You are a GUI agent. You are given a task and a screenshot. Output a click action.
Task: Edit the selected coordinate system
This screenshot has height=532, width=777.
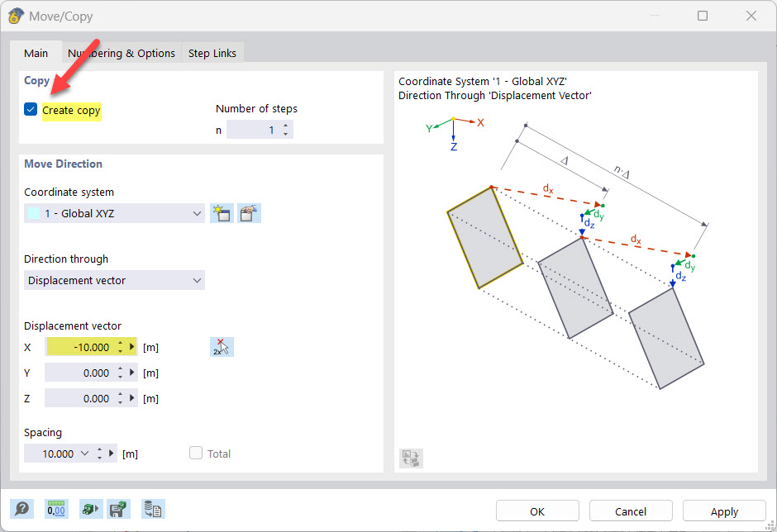(248, 213)
